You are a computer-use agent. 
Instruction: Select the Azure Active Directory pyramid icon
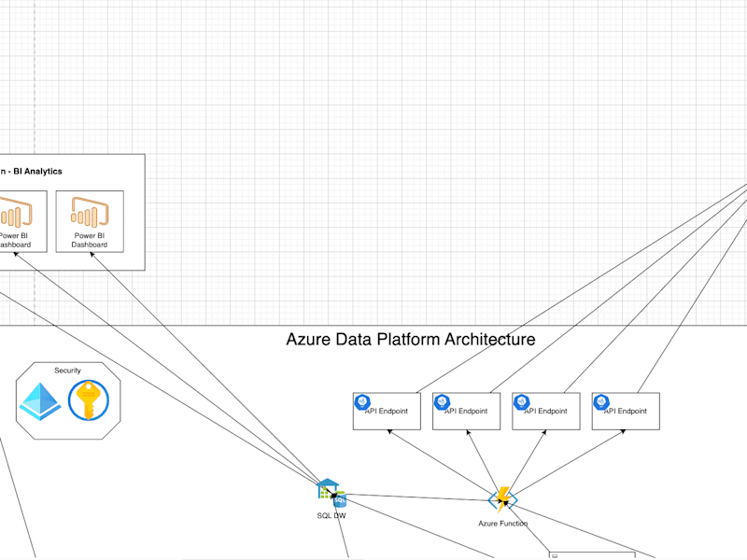(40, 401)
